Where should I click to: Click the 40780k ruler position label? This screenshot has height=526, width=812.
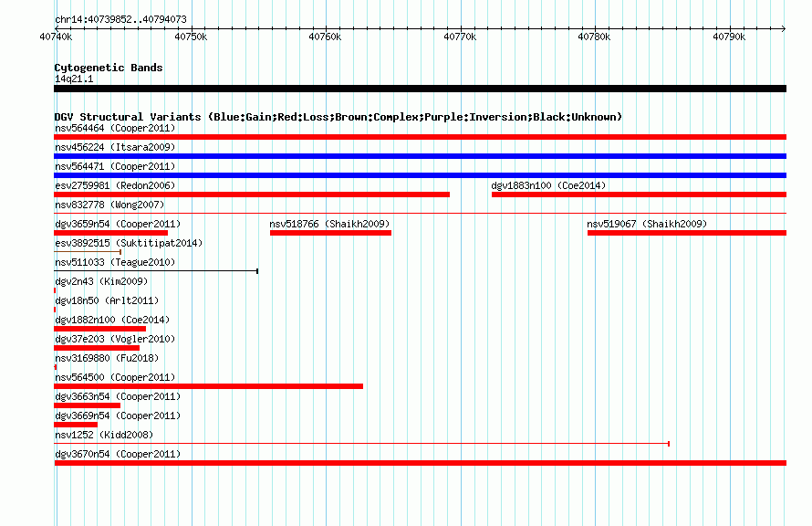[595, 37]
